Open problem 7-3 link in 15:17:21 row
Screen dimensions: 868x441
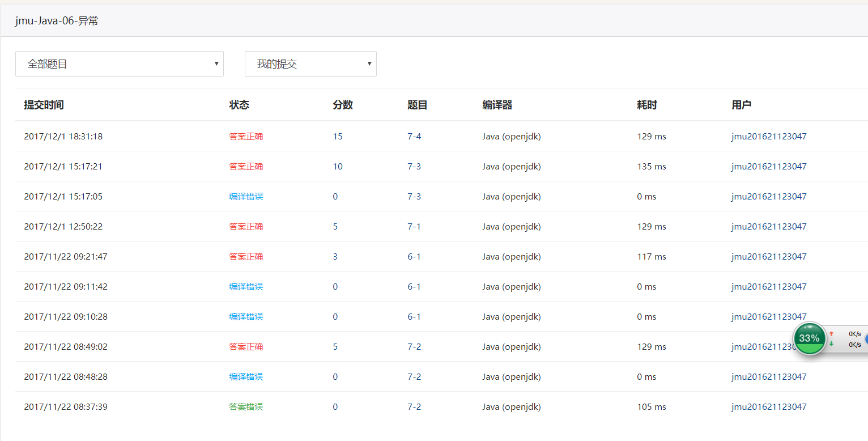tap(414, 167)
